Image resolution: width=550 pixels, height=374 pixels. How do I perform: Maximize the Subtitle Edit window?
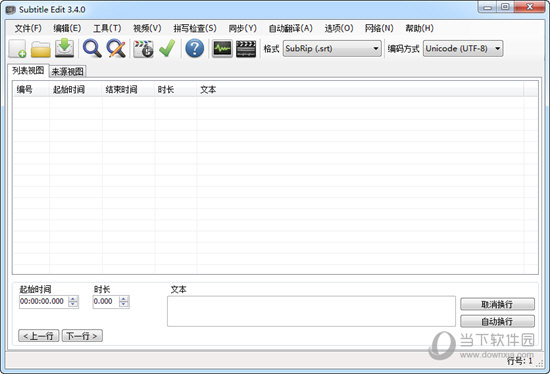pos(505,7)
